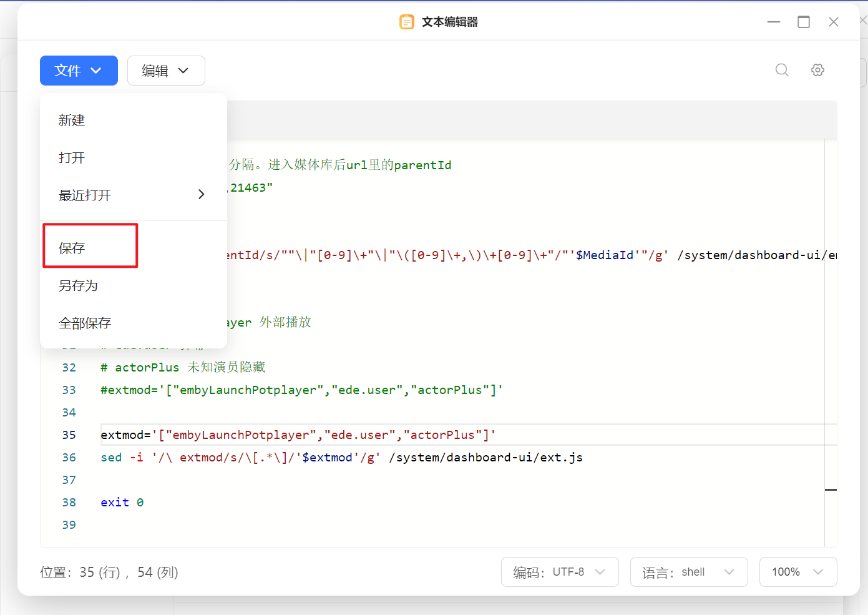Click the vertical scrollbar marker on right

coord(831,490)
